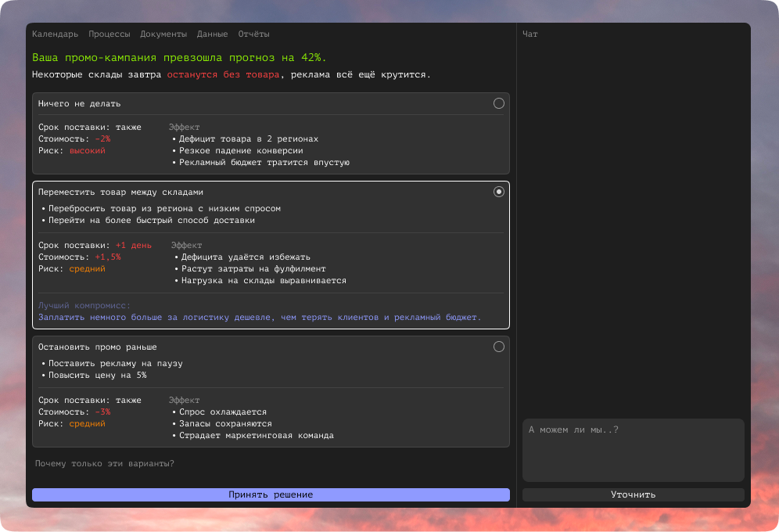
Task: Click the "Уточнить" button in chat
Action: (633, 494)
